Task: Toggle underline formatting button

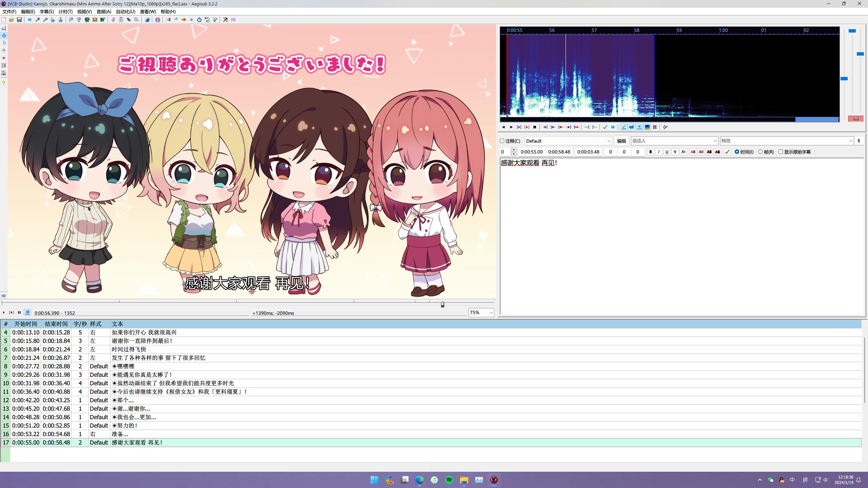Action: (667, 152)
